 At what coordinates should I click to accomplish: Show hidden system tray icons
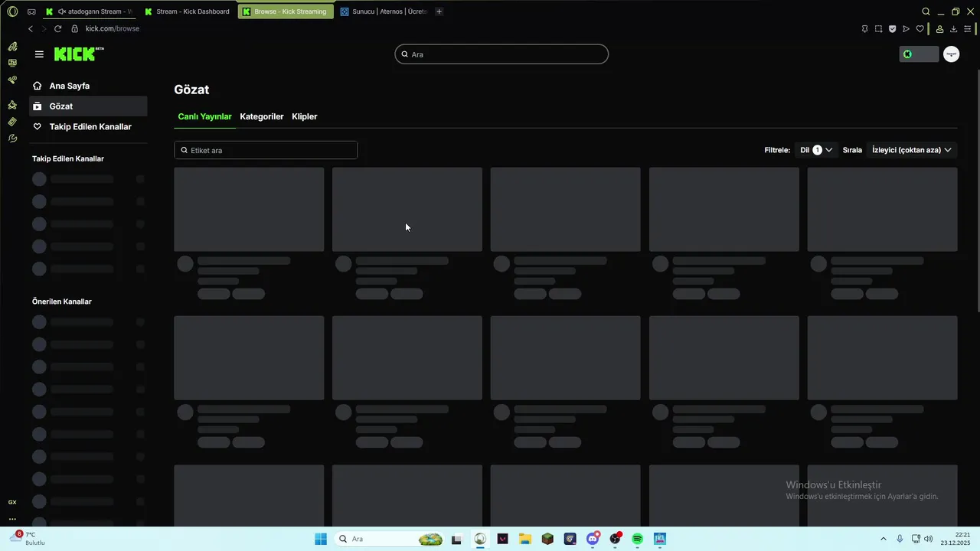(884, 539)
